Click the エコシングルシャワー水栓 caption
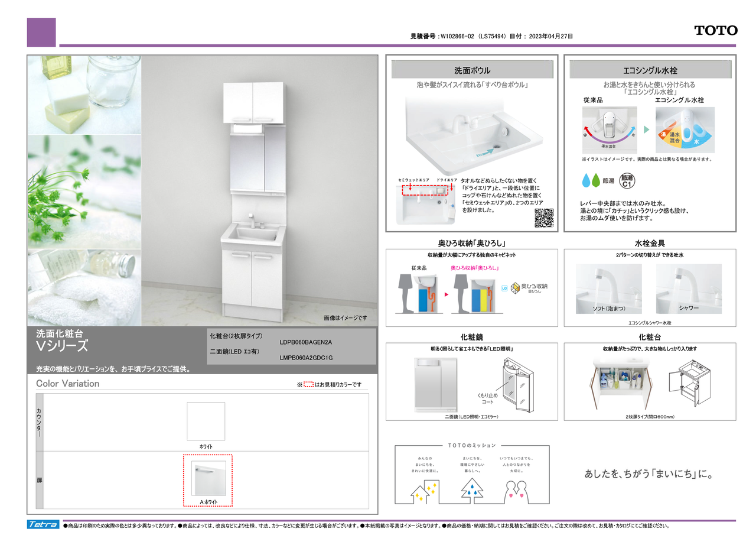The image size is (756, 535). (650, 323)
